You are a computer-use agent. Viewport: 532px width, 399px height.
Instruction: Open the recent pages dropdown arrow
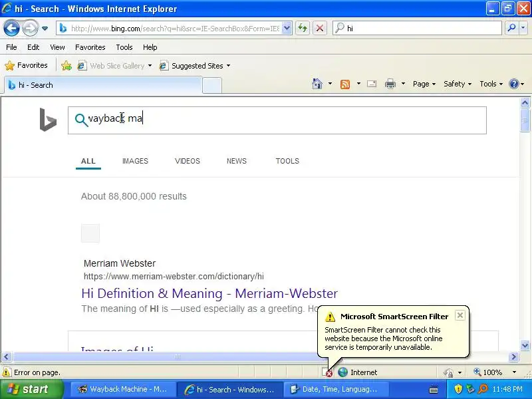tap(45, 29)
